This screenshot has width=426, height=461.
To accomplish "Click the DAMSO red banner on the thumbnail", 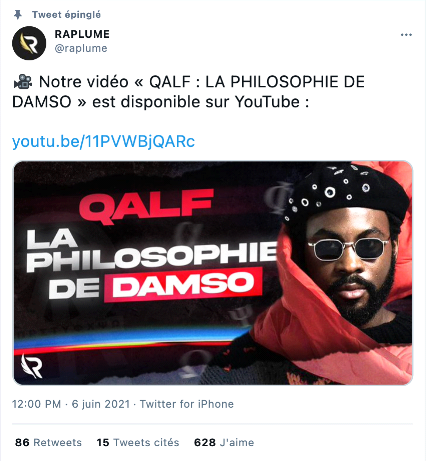I will click(x=183, y=284).
